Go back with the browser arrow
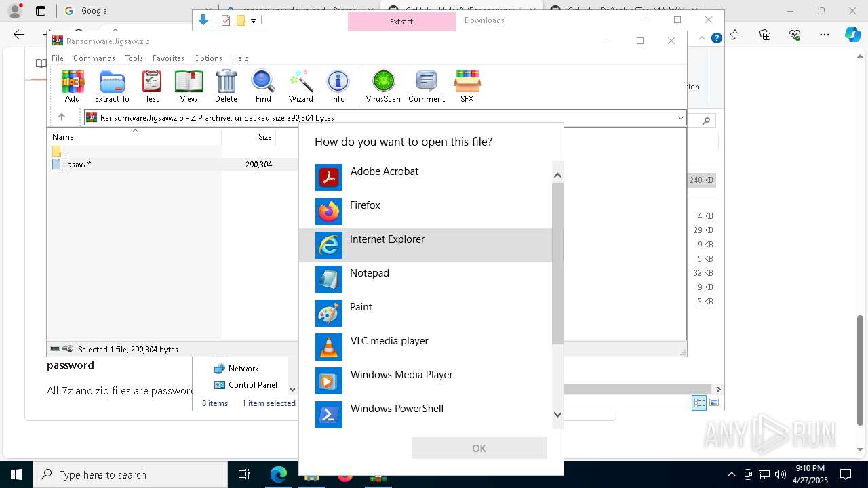Image resolution: width=868 pixels, height=488 pixels. [x=19, y=35]
